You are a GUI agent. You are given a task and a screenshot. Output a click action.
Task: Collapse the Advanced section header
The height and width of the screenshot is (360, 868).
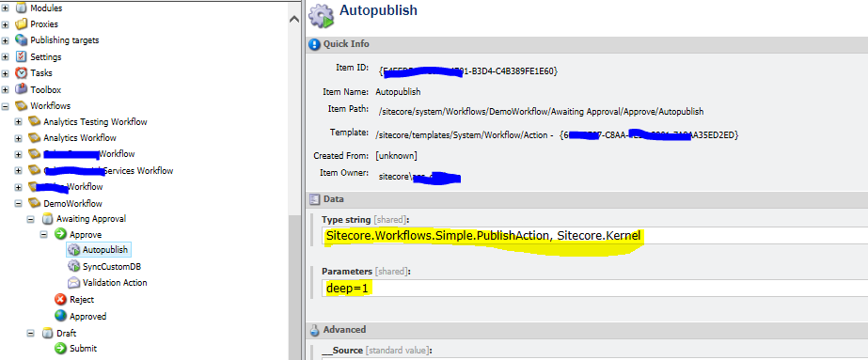587,330
